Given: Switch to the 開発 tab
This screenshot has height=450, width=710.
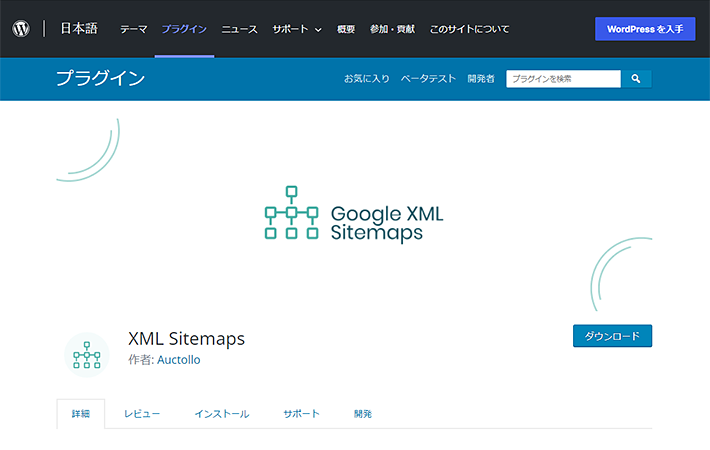Looking at the screenshot, I should (x=363, y=414).
